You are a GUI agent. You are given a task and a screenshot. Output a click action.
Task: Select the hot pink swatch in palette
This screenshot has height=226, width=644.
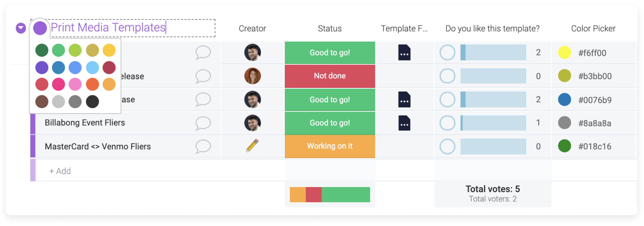tap(58, 84)
